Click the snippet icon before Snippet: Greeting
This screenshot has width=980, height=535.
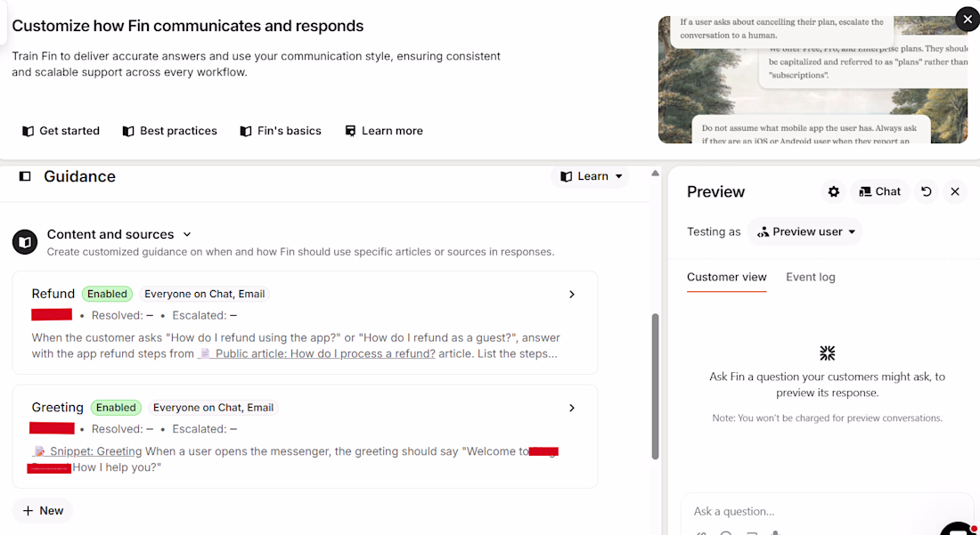[39, 450]
